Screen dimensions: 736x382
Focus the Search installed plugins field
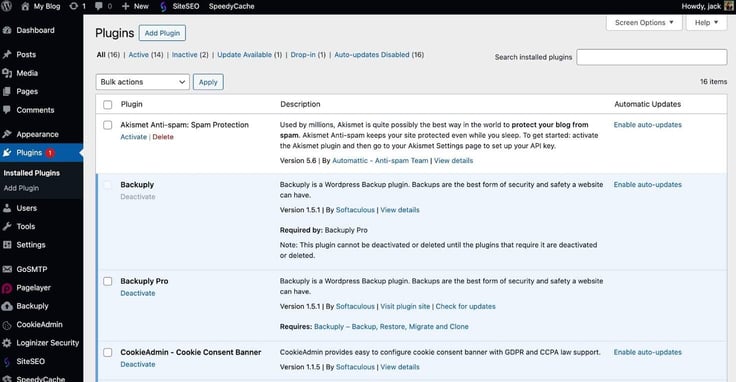[x=652, y=57]
